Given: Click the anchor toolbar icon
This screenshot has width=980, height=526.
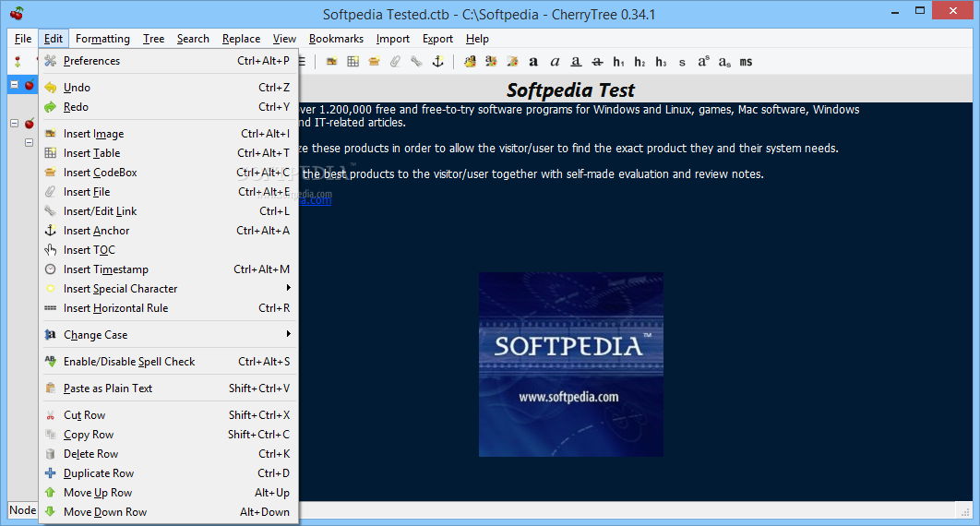Looking at the screenshot, I should click(x=437, y=61).
